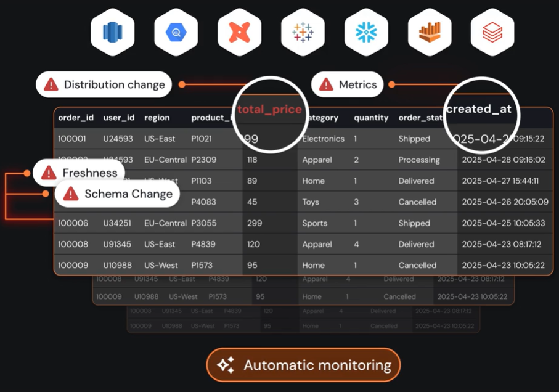The height and width of the screenshot is (392, 559).
Task: Click EU-Central region in P3055 row
Action: point(165,223)
